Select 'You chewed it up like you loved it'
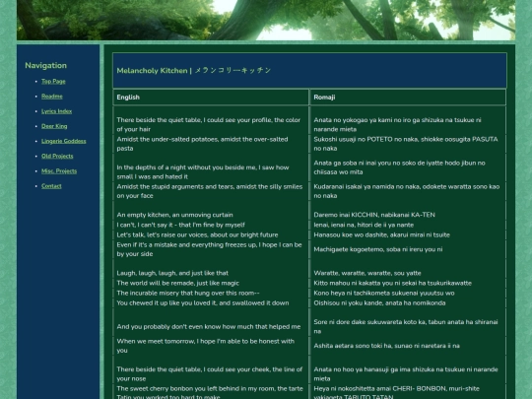The image size is (532, 399). (203, 303)
